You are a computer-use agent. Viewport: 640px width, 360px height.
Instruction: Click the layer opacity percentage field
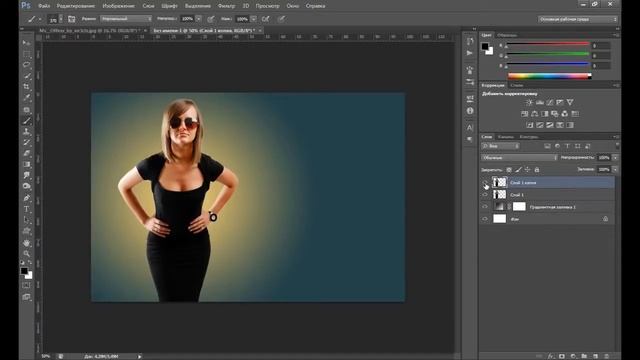click(x=604, y=158)
